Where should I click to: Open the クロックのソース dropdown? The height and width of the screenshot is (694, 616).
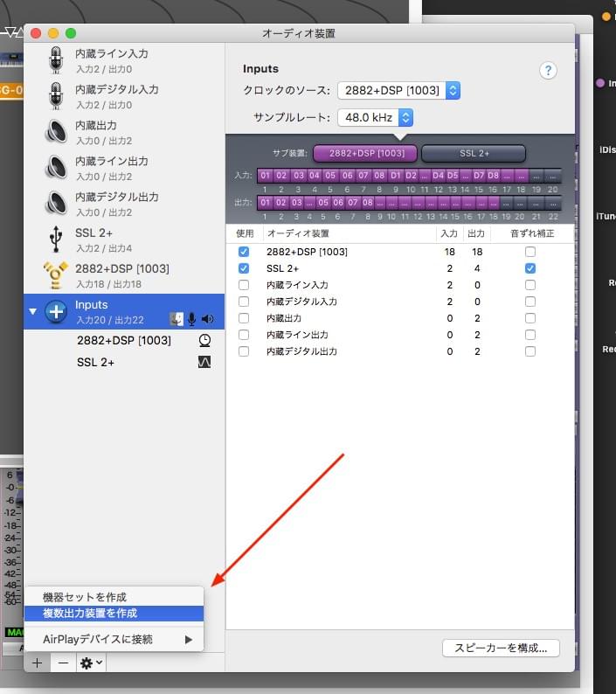coord(398,90)
